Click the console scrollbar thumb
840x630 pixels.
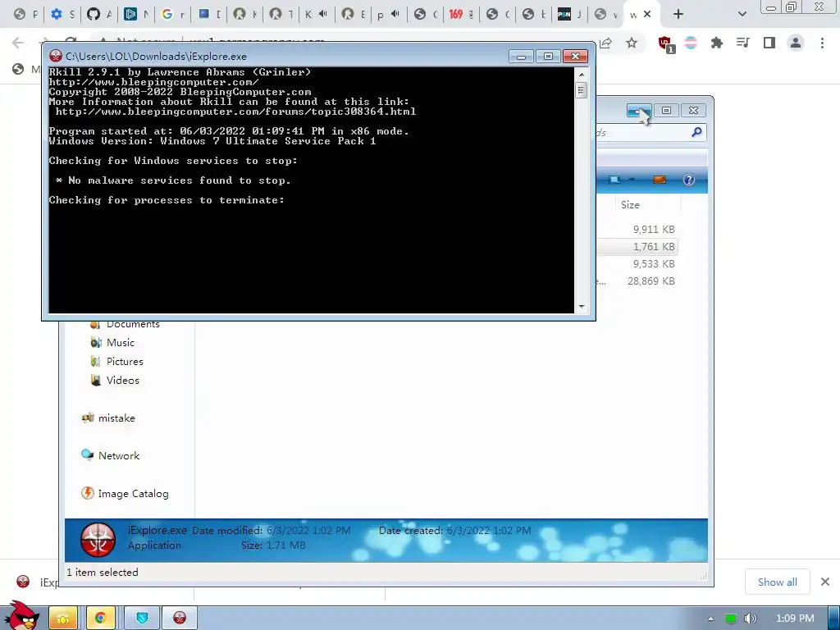pyautogui.click(x=582, y=89)
